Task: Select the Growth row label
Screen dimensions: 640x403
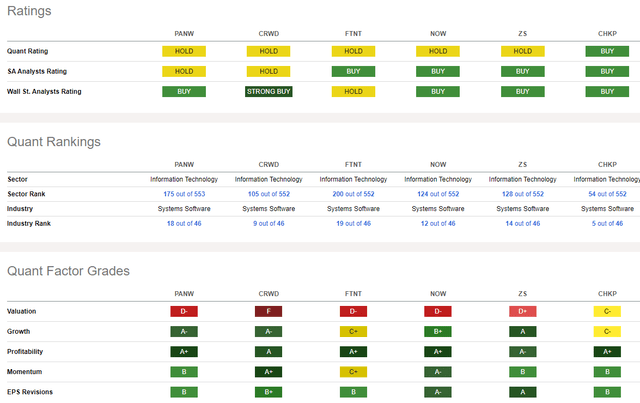Action: (18, 332)
